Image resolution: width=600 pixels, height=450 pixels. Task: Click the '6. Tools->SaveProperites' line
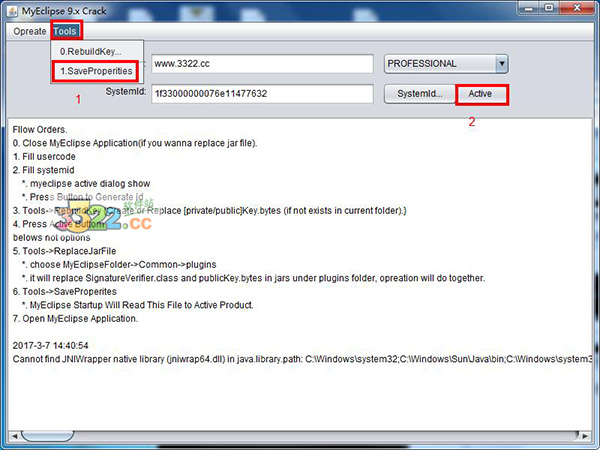click(x=65, y=292)
